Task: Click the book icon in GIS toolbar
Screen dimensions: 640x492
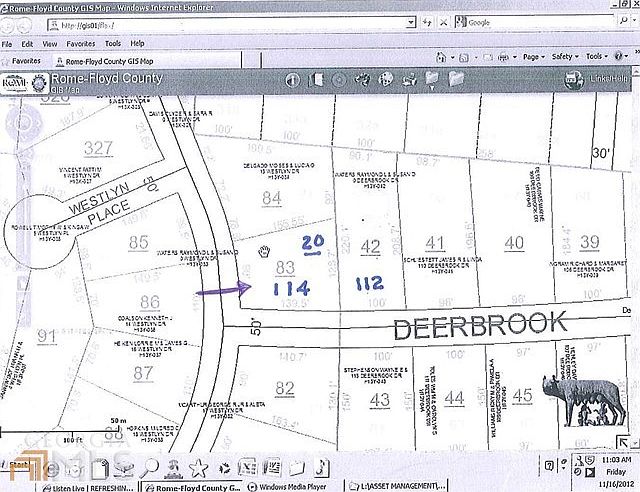Action: point(319,79)
